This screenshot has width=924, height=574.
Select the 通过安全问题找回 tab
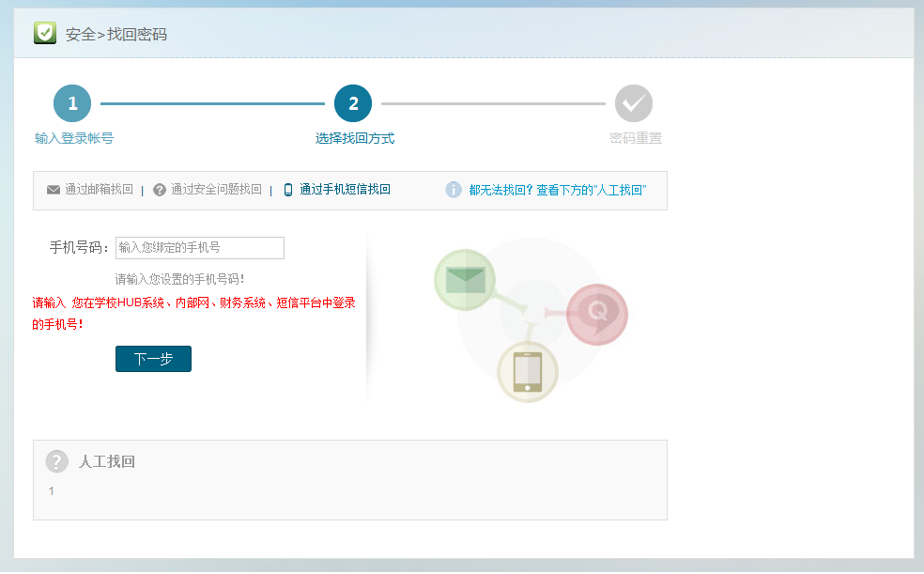point(216,190)
